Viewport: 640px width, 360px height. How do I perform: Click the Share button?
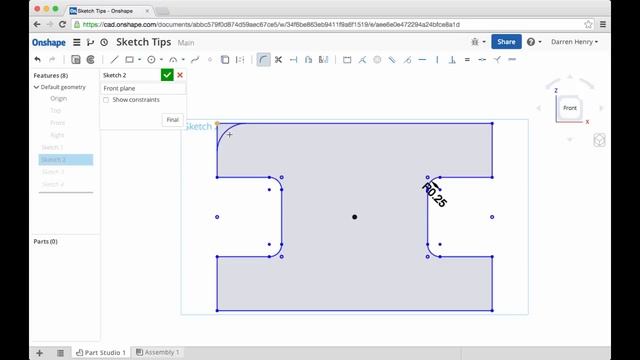(506, 42)
